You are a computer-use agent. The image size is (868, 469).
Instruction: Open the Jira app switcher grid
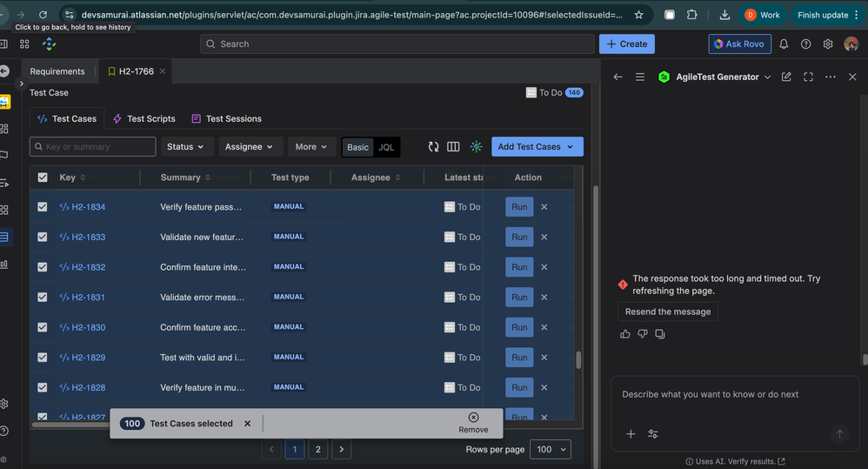(x=24, y=44)
